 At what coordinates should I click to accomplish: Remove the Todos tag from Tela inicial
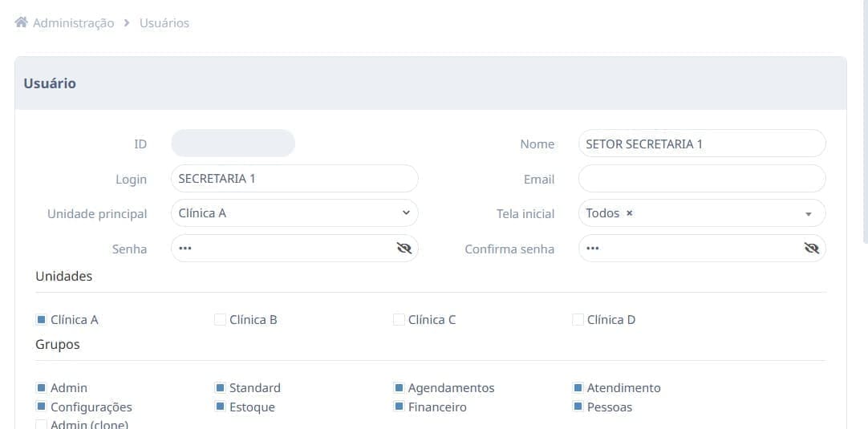coord(630,213)
